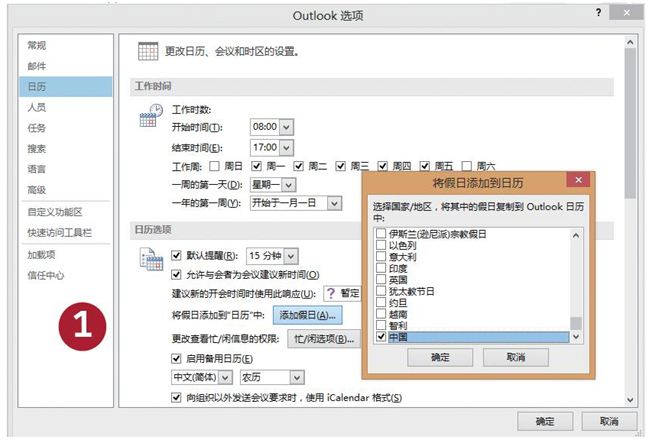Open the 15 分钟 reminder dropdown
The width and height of the screenshot is (649, 443).
click(291, 256)
